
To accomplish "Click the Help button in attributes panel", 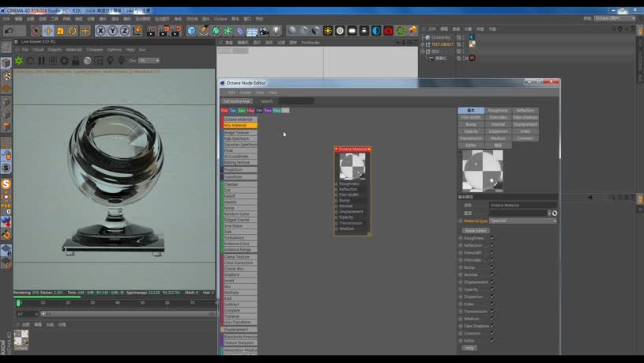I will (469, 348).
